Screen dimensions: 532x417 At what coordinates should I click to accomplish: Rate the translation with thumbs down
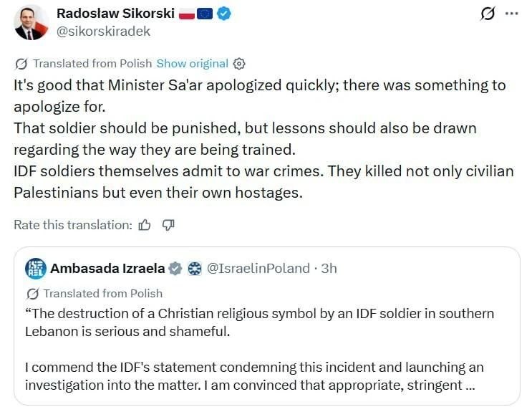click(168, 225)
